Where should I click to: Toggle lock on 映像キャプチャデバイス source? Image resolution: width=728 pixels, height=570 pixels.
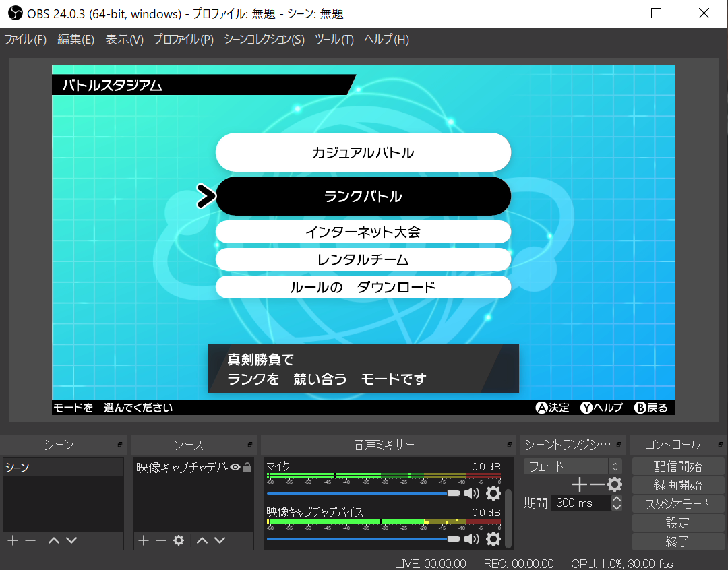coord(247,467)
